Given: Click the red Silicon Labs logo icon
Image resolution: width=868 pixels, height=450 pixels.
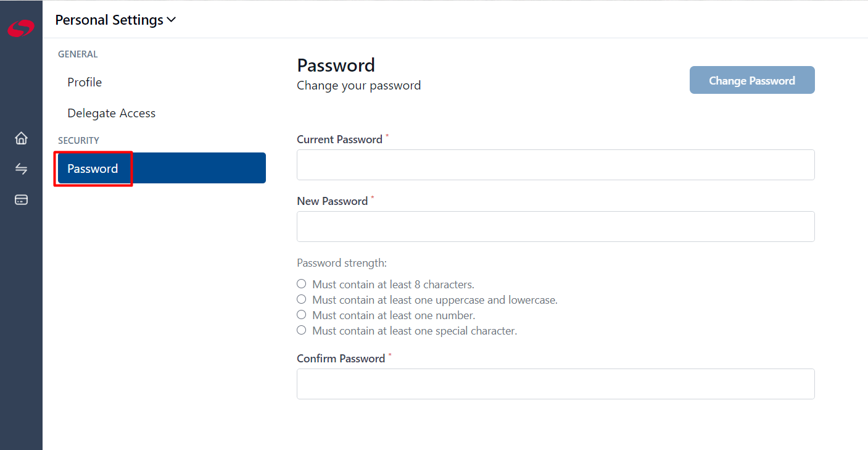Looking at the screenshot, I should (21, 28).
